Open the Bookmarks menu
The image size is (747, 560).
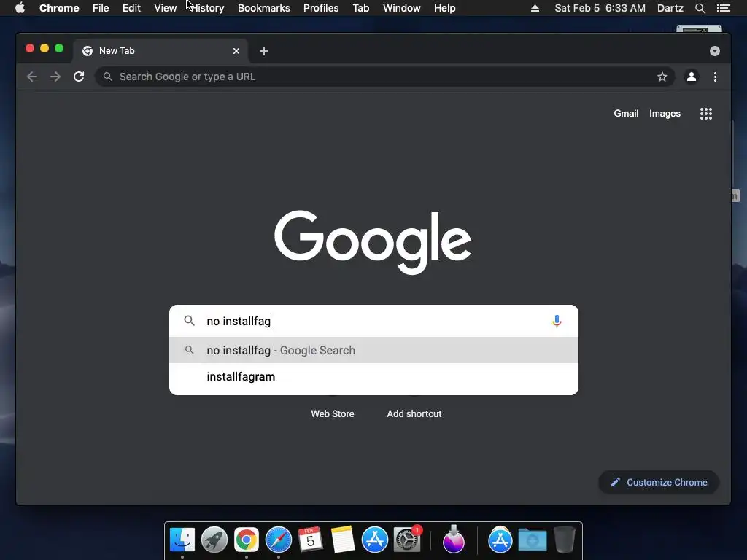(264, 8)
